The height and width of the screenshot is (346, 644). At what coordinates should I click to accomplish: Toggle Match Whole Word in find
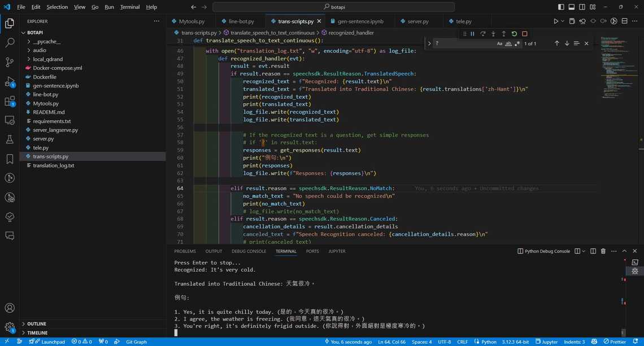click(508, 43)
